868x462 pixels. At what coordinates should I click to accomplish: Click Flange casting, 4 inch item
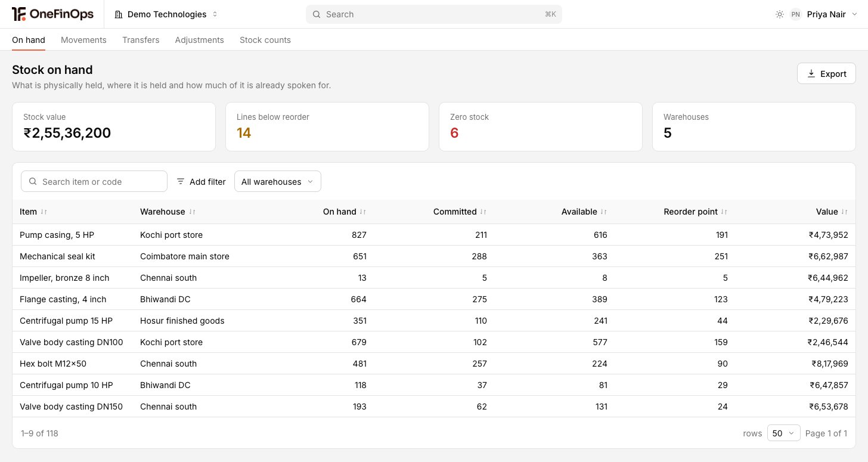pyautogui.click(x=63, y=299)
